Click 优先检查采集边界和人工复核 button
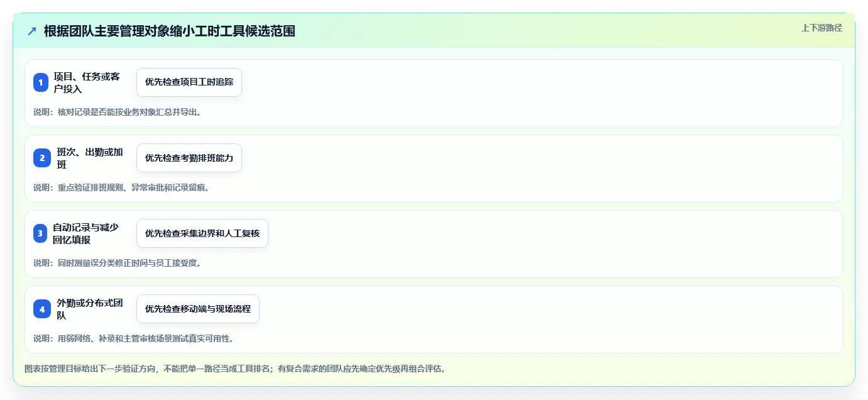 pos(202,233)
